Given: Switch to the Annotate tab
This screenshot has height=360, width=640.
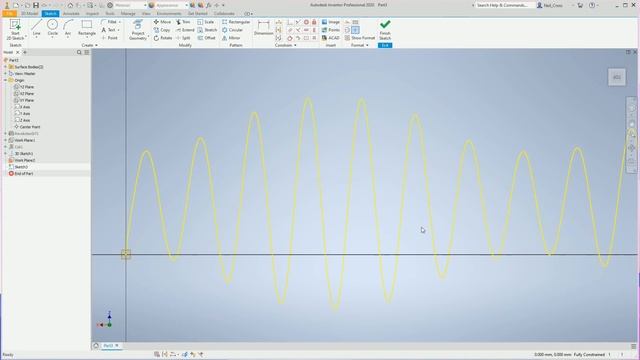Looking at the screenshot, I should (x=71, y=13).
